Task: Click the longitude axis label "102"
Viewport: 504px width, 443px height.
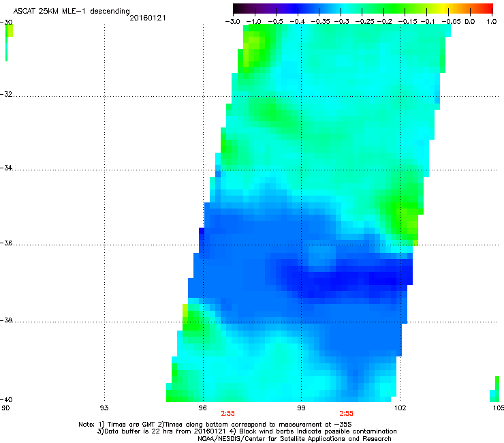Action: coord(400,408)
